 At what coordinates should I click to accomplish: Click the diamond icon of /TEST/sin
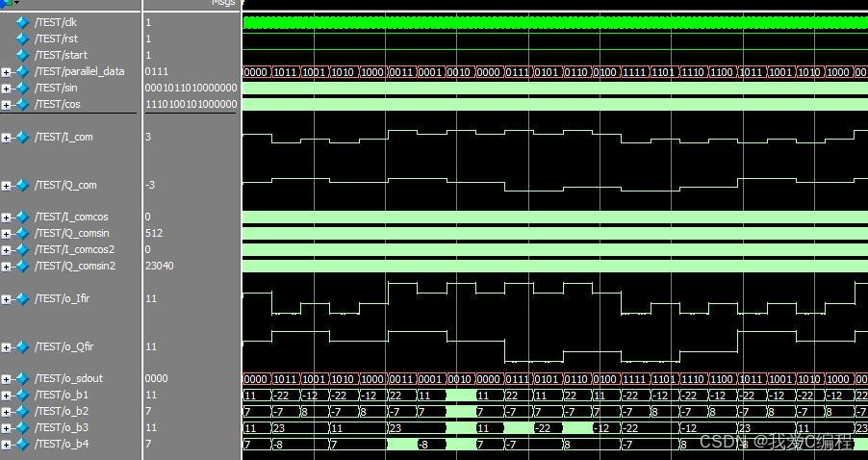[x=22, y=88]
